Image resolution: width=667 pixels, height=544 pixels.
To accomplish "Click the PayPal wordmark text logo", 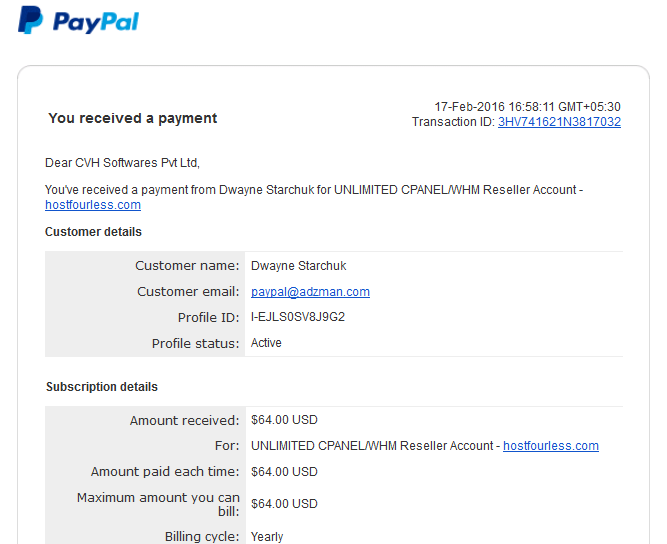I will (96, 22).
